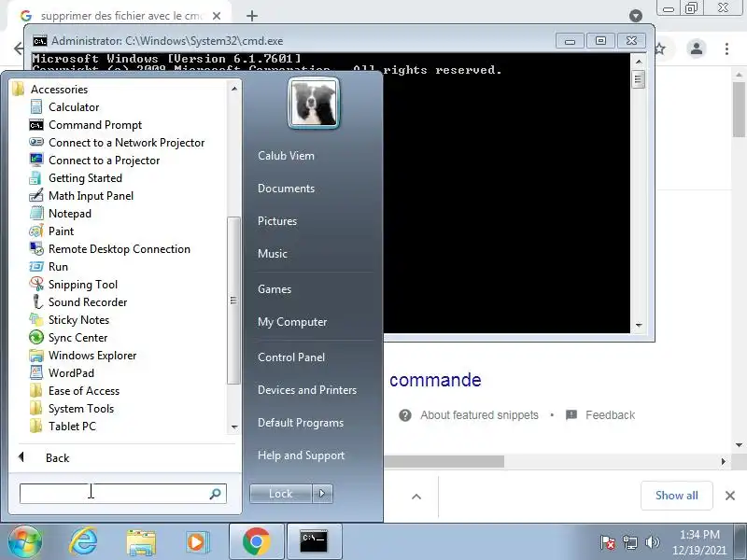This screenshot has width=747, height=560.
Task: Open shutdown options arrow beside Lock
Action: click(x=322, y=494)
